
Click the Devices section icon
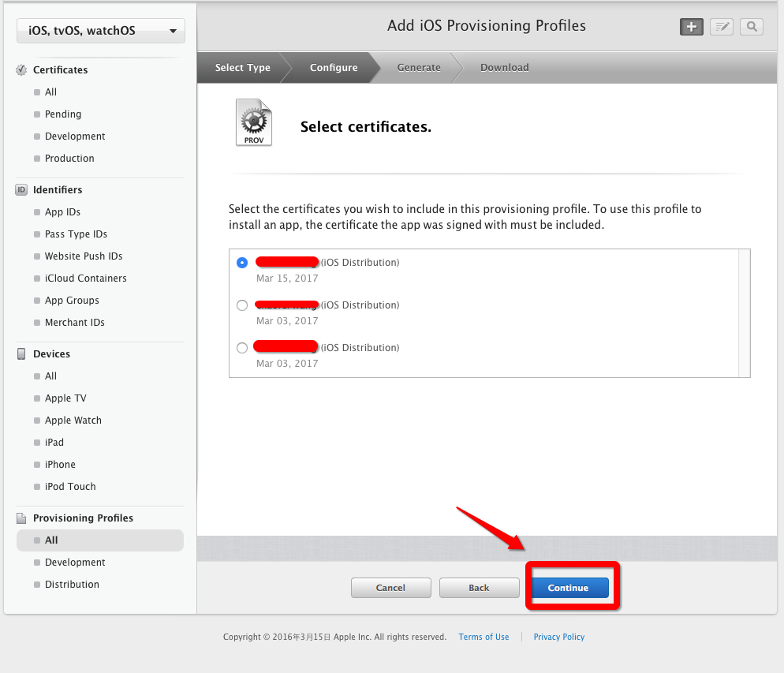point(21,354)
